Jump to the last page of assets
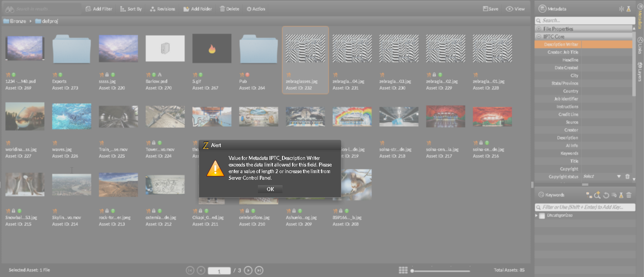The image size is (644, 277). [259, 270]
